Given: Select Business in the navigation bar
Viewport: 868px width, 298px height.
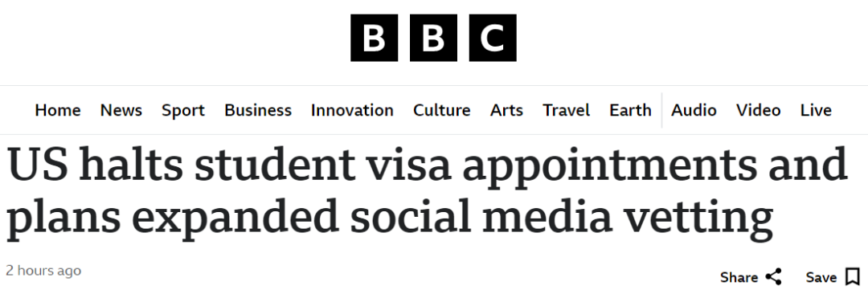Looking at the screenshot, I should (x=258, y=110).
